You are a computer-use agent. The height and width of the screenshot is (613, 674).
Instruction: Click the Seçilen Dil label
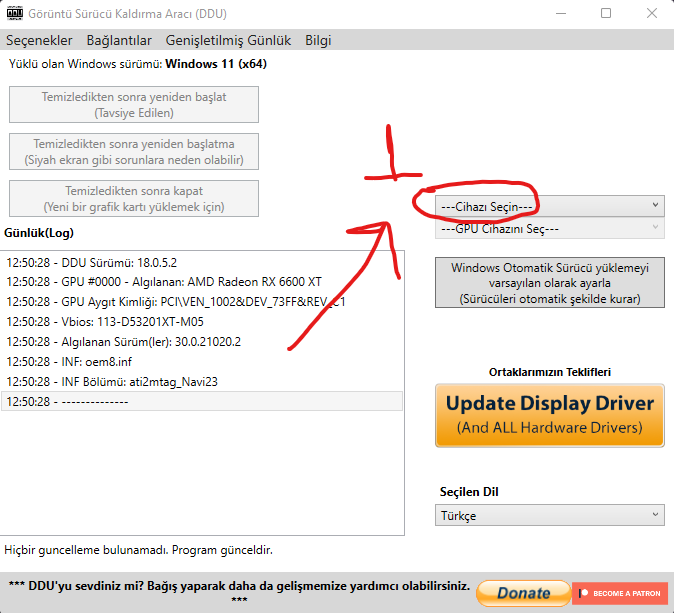click(x=469, y=491)
